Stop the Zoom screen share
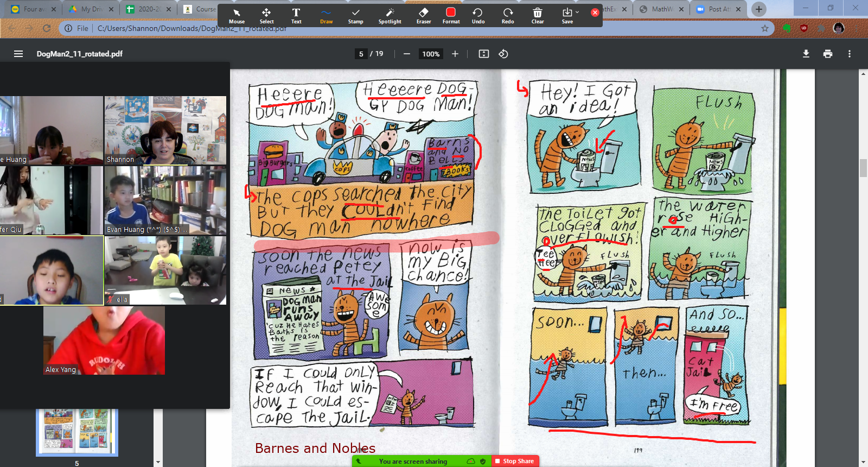This screenshot has width=868, height=467. [x=515, y=461]
